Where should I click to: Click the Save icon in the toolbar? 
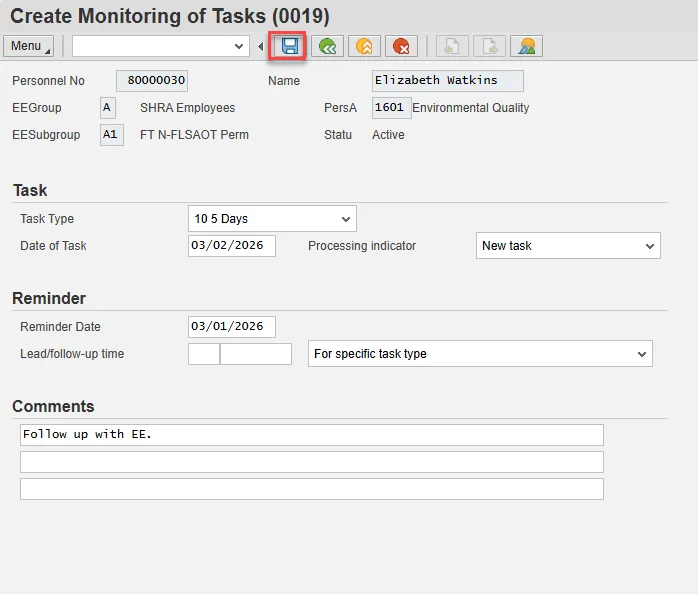tap(290, 46)
